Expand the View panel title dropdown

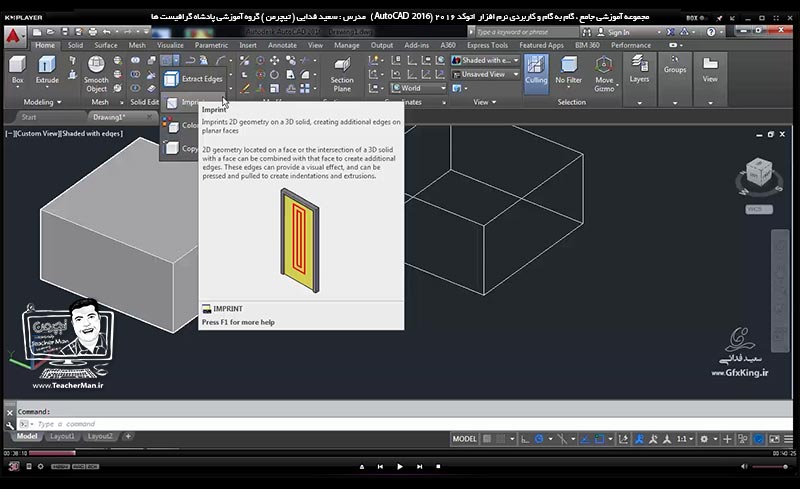point(485,102)
